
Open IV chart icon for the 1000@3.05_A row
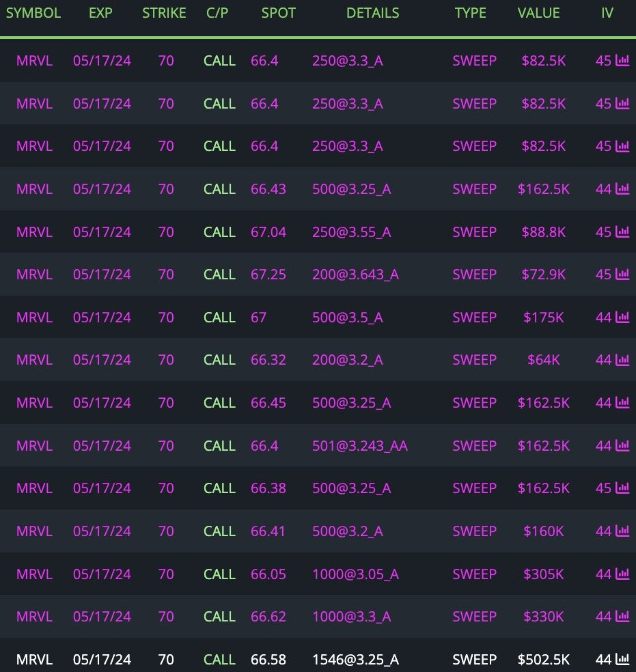tap(622, 574)
